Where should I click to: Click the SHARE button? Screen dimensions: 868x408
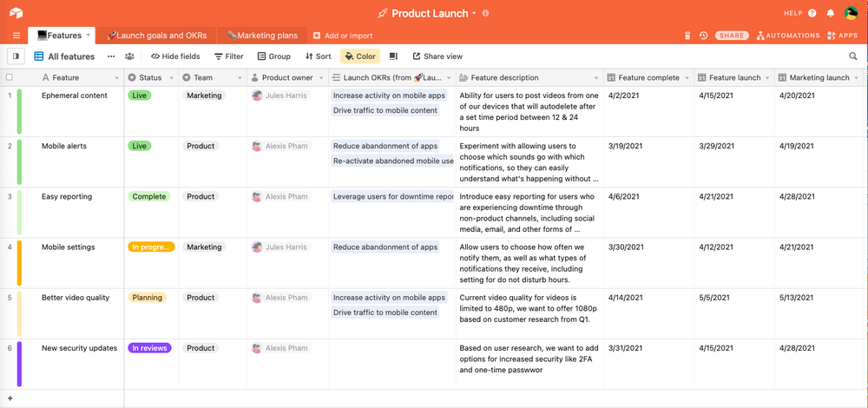tap(732, 36)
